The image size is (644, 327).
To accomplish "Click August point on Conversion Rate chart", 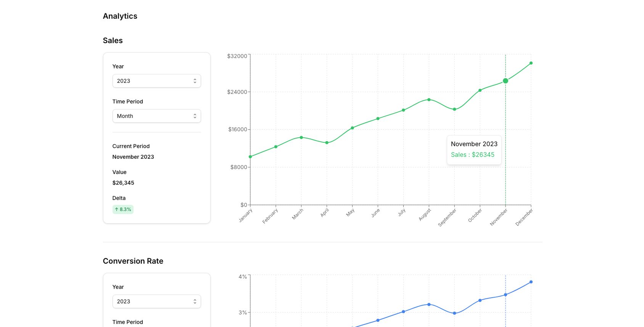I will click(x=429, y=304).
